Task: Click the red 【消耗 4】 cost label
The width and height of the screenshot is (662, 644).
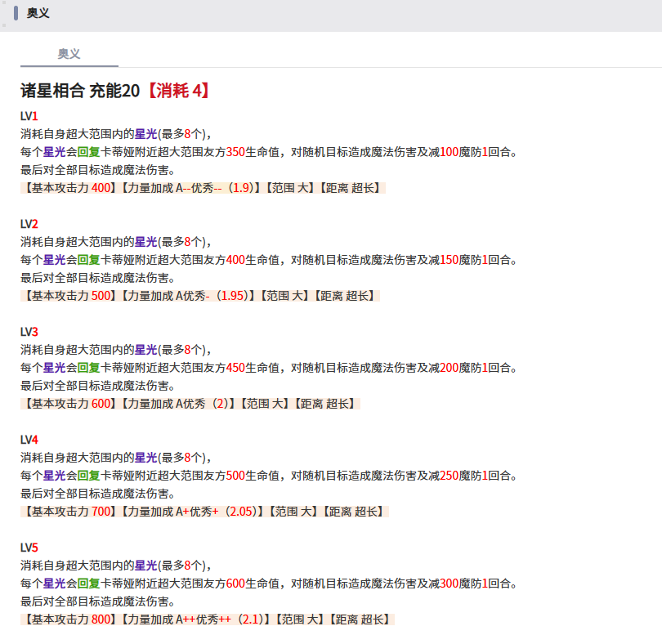Action: [x=177, y=91]
